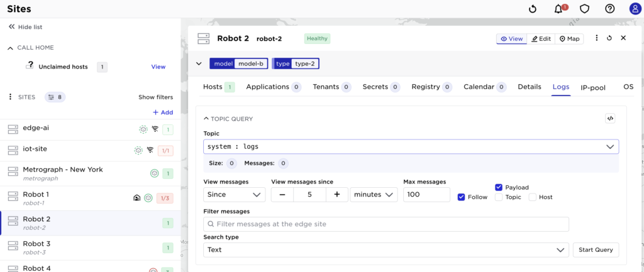Click Robot 1 home icon
Screen dimensions: 644x272
(137, 198)
